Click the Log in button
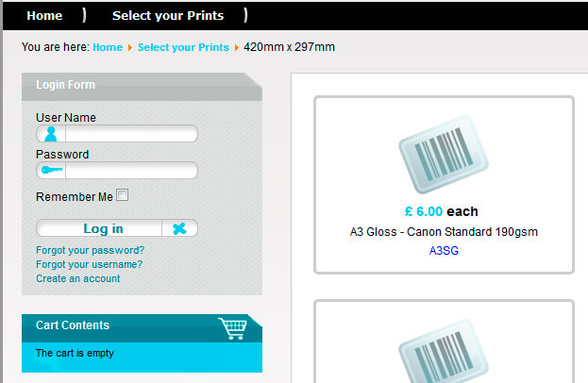588x383 pixels. [x=103, y=228]
